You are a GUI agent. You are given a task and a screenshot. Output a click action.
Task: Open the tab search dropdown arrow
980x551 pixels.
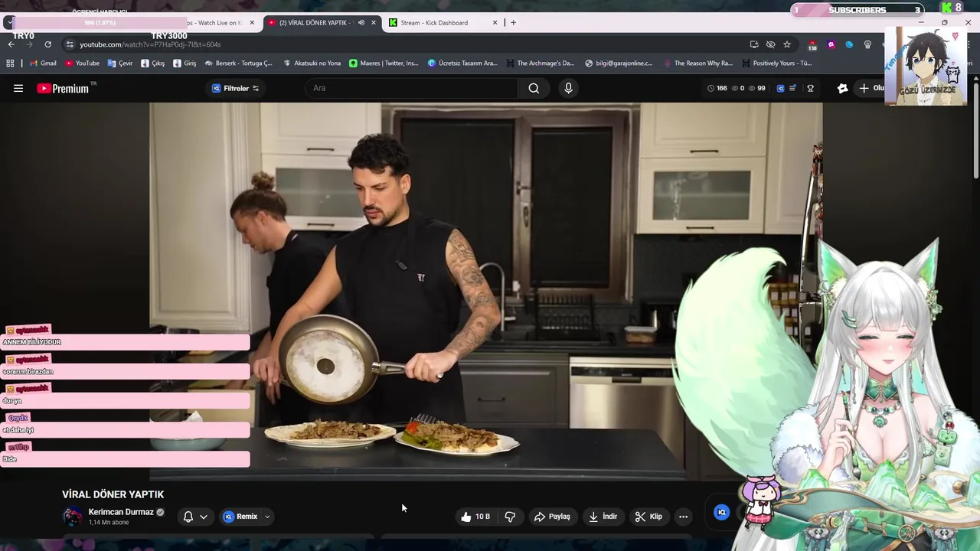coord(9,22)
